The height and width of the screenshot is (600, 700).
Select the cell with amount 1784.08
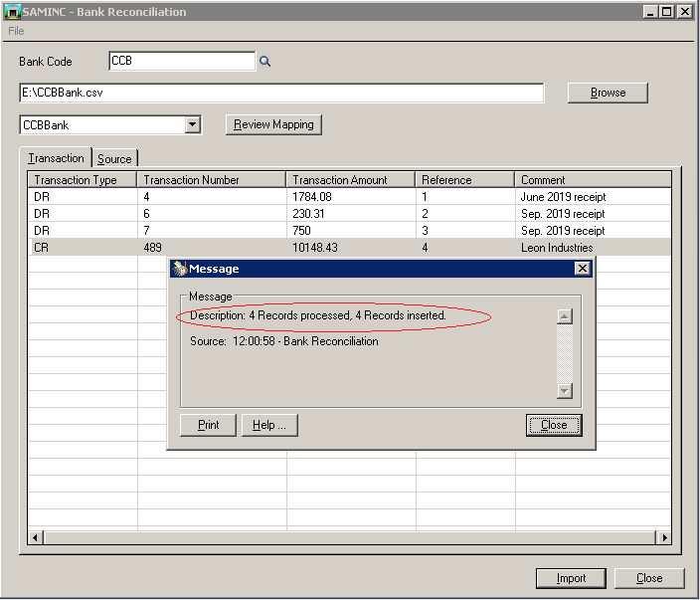coord(351,197)
